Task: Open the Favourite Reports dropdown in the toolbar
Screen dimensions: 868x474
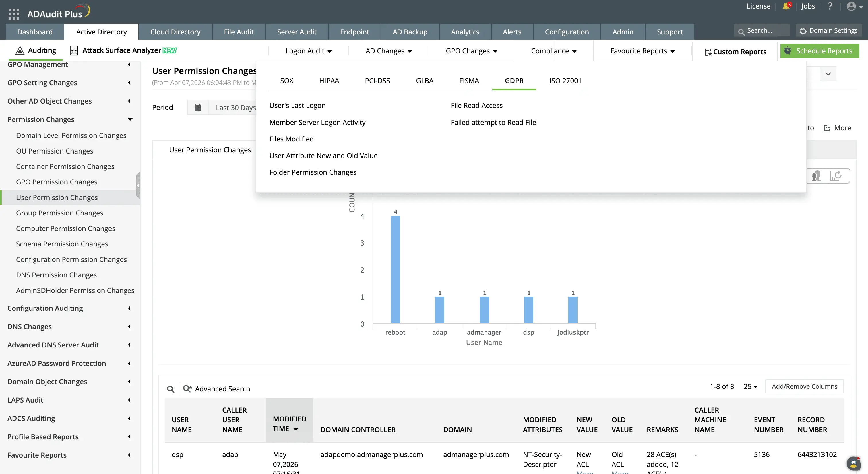Action: coord(642,51)
